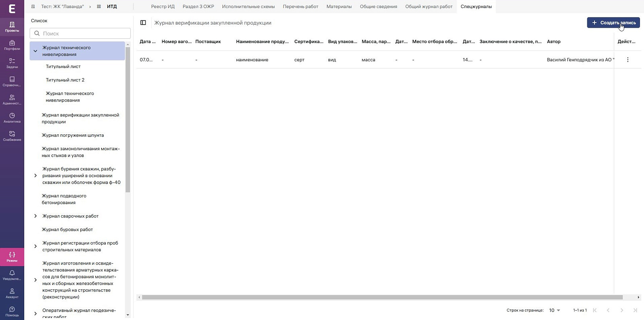
Task: Click the Создать запись button
Action: (613, 23)
